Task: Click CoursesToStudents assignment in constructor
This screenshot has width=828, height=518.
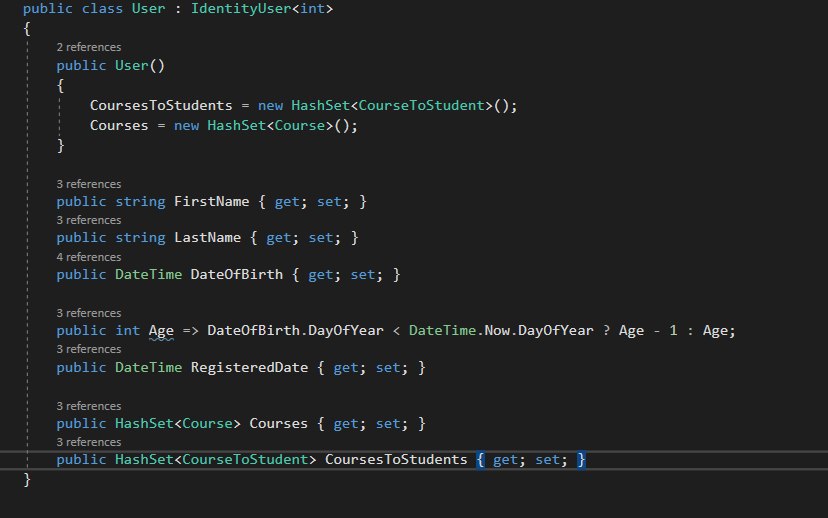Action: click(x=161, y=106)
